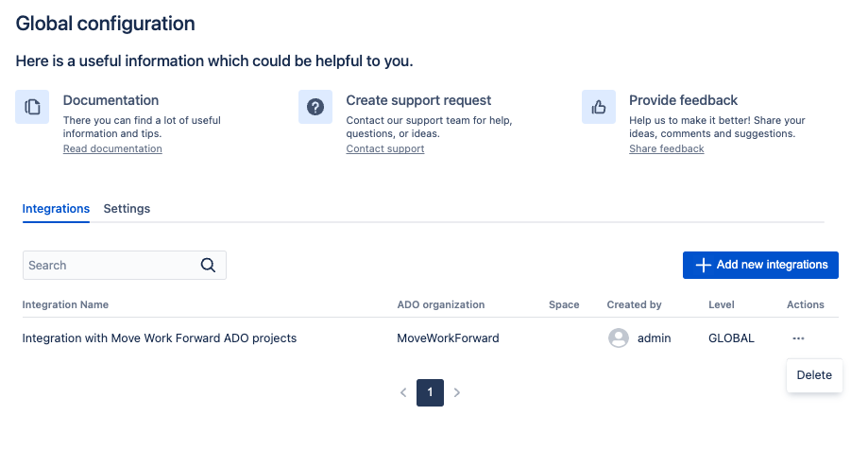Viewport: 868px width, 450px height.
Task: Click the admin user avatar icon
Action: coord(619,337)
